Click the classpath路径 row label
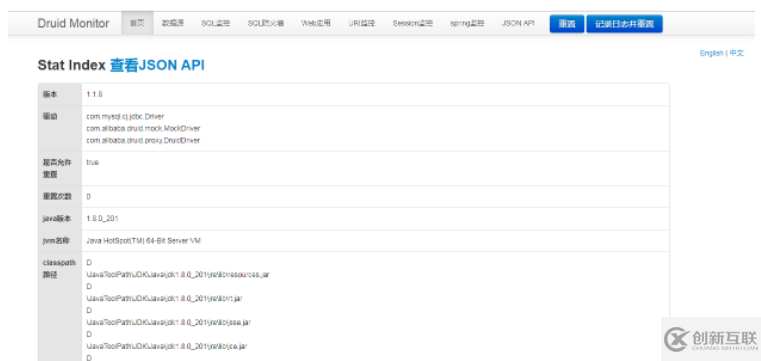Screen dimensions: 761x361 (59, 268)
